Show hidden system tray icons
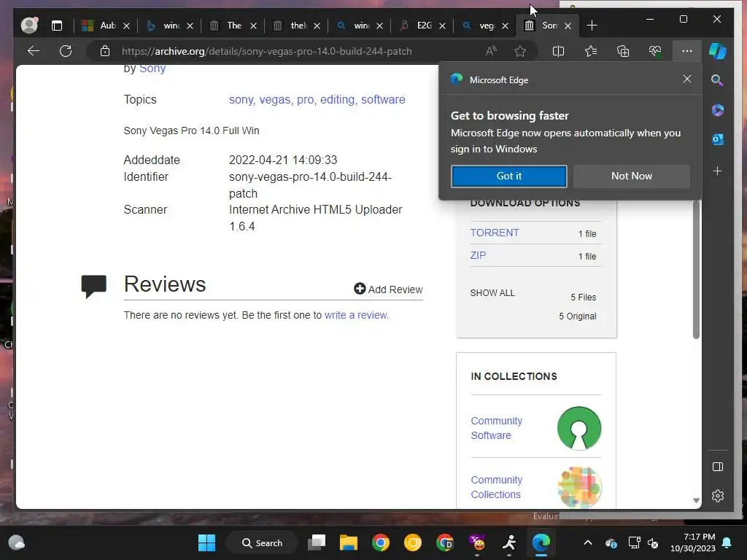The width and height of the screenshot is (747, 560). pos(588,542)
